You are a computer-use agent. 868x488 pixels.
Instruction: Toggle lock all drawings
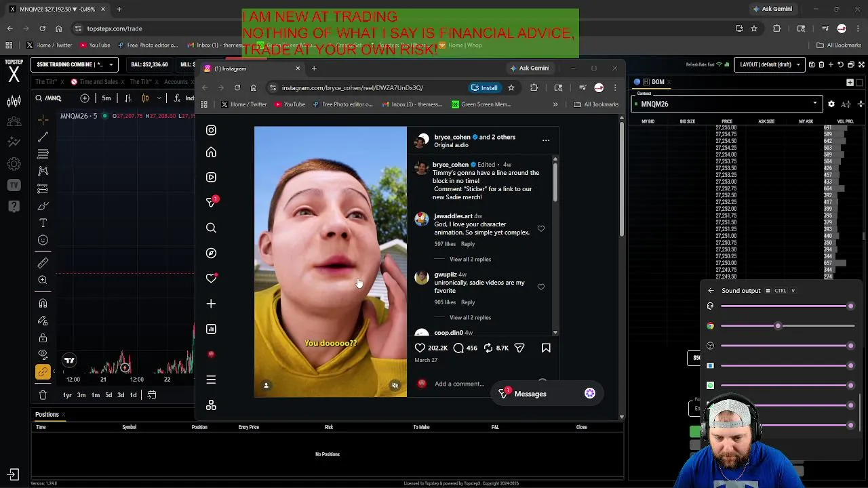43,338
